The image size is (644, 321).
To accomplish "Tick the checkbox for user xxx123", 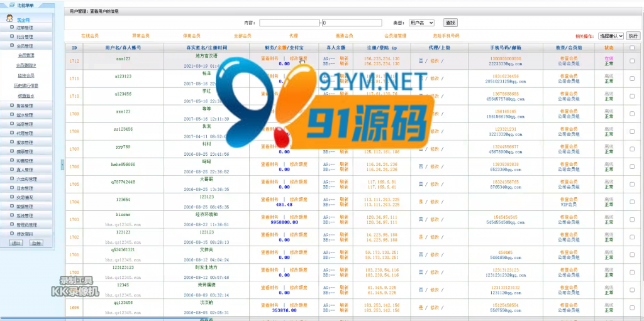I will point(631,114).
